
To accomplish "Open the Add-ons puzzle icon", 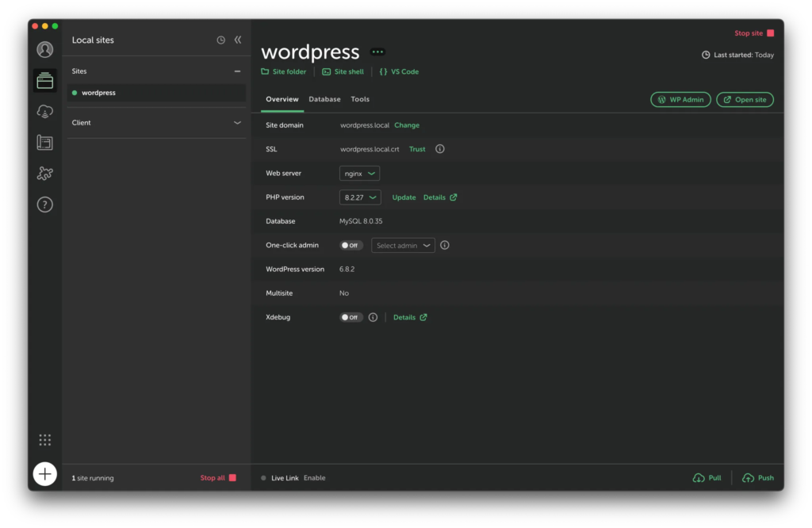I will point(45,174).
